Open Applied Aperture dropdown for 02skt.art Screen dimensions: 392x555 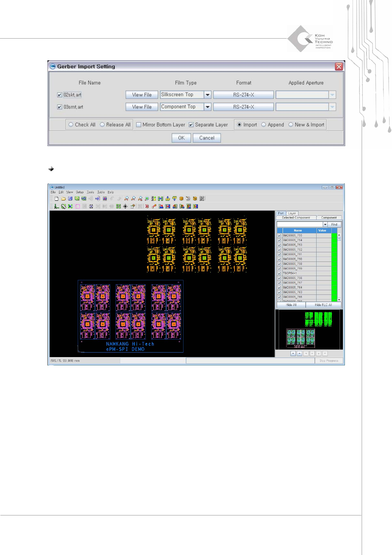coord(332,95)
